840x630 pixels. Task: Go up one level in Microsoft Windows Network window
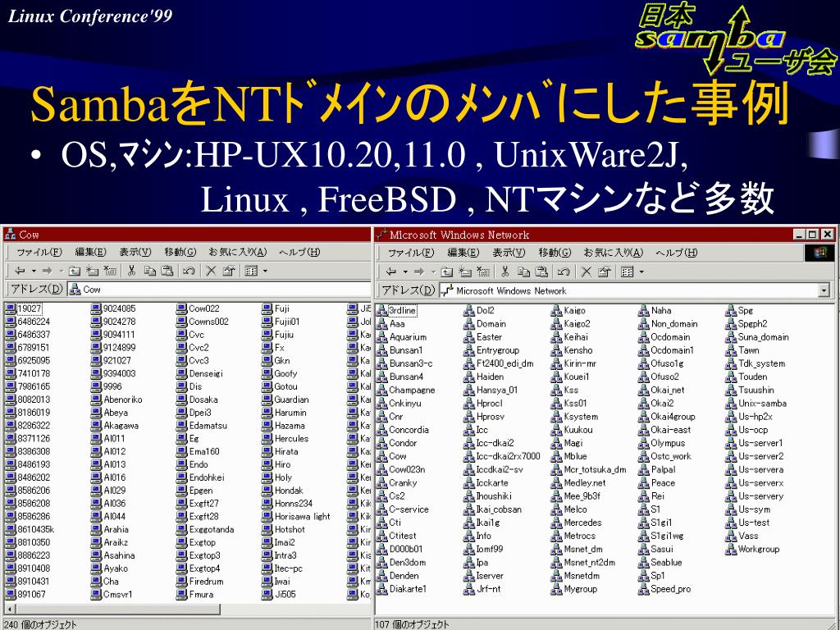point(447,272)
